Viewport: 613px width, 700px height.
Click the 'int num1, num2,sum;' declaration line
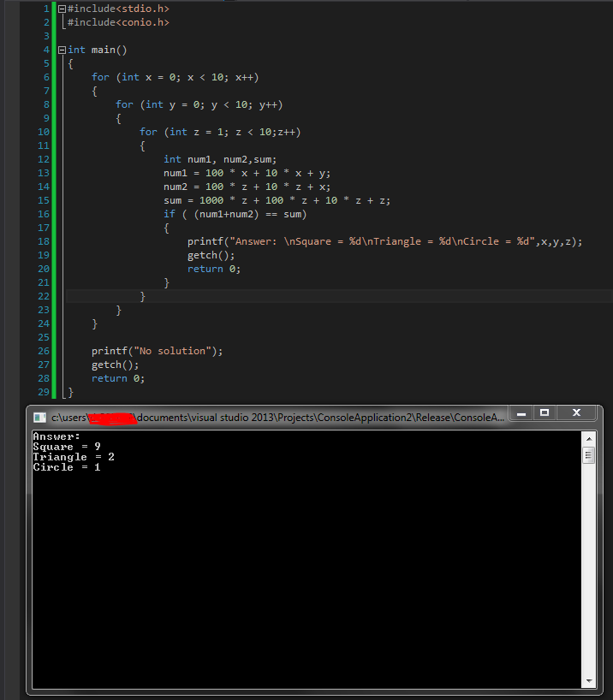pos(220,159)
